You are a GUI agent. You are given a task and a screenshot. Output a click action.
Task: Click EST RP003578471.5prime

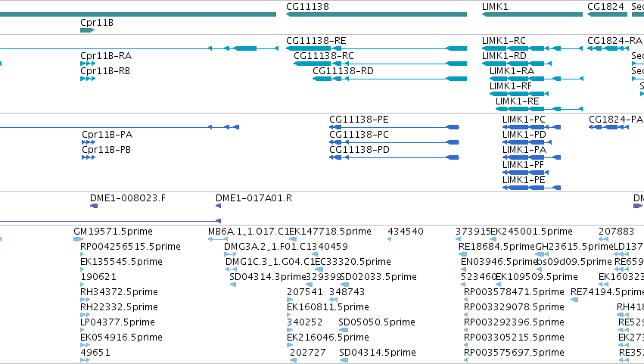[514, 293]
